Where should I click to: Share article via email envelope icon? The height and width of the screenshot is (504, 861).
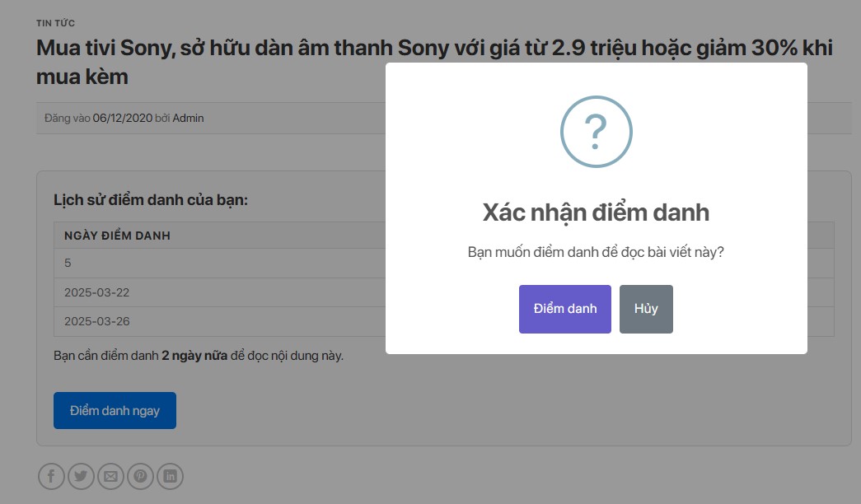[110, 476]
